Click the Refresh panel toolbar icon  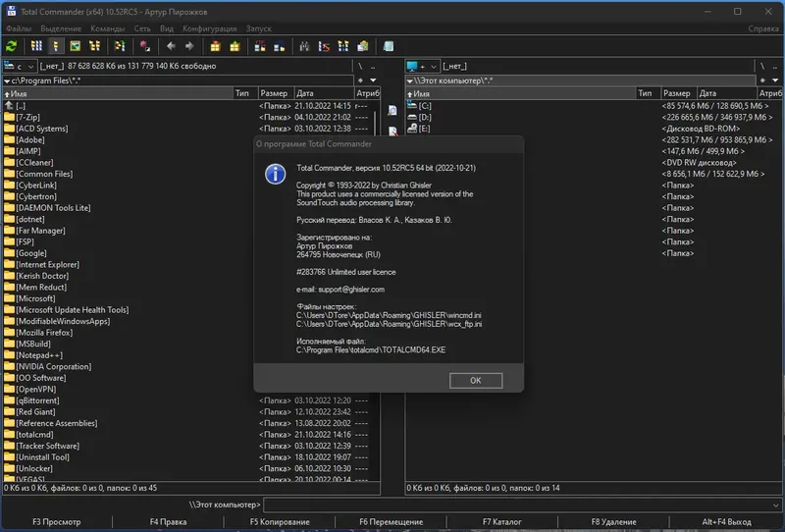click(x=12, y=46)
